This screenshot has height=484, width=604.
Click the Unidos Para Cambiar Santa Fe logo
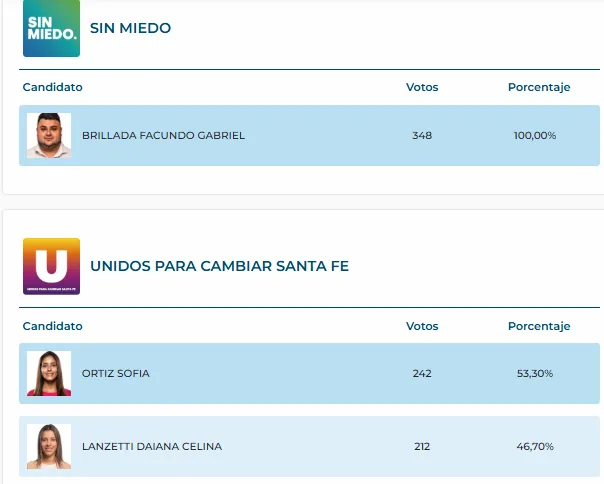[51, 266]
